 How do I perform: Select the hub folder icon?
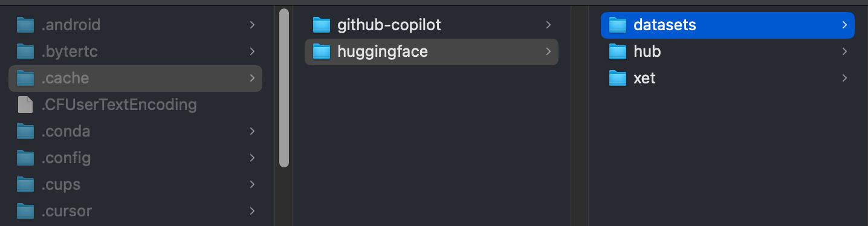tap(618, 52)
